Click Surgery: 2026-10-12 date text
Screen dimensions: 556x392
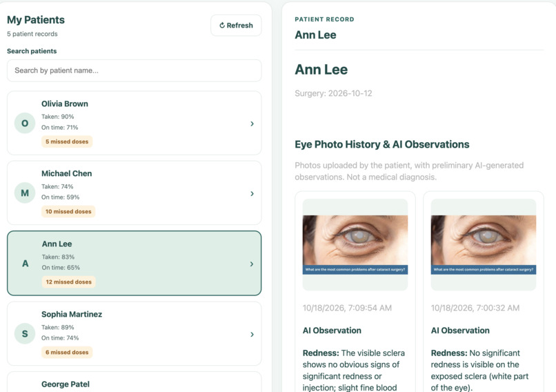pyautogui.click(x=333, y=93)
